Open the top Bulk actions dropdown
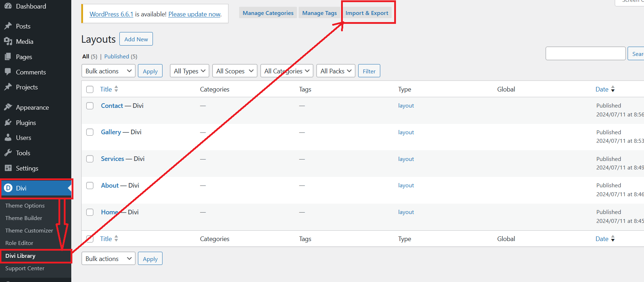Image resolution: width=644 pixels, height=282 pixels. click(108, 71)
